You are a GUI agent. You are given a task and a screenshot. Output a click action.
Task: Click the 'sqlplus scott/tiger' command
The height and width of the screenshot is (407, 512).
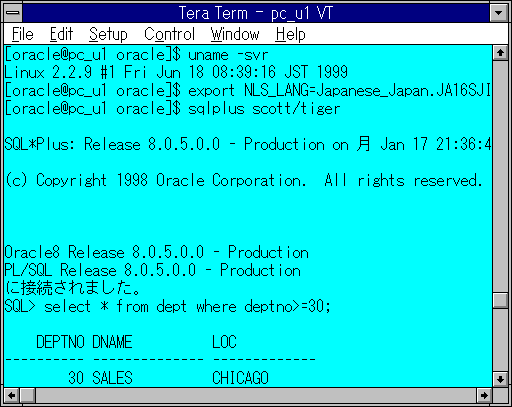[x=264, y=109]
